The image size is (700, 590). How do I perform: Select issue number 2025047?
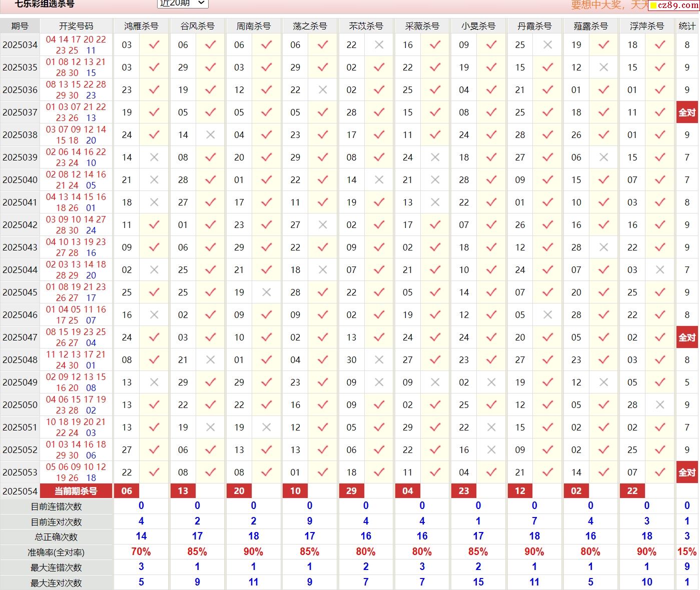[20, 337]
